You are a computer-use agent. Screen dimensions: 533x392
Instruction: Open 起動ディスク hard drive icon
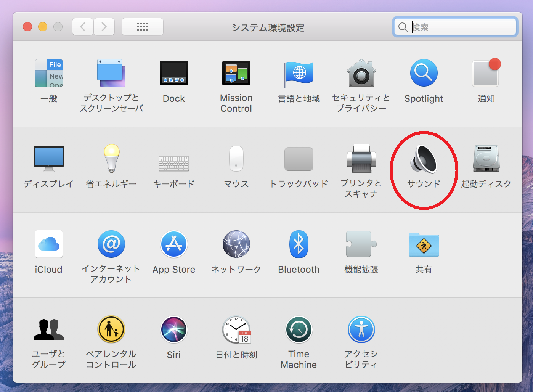pyautogui.click(x=486, y=159)
